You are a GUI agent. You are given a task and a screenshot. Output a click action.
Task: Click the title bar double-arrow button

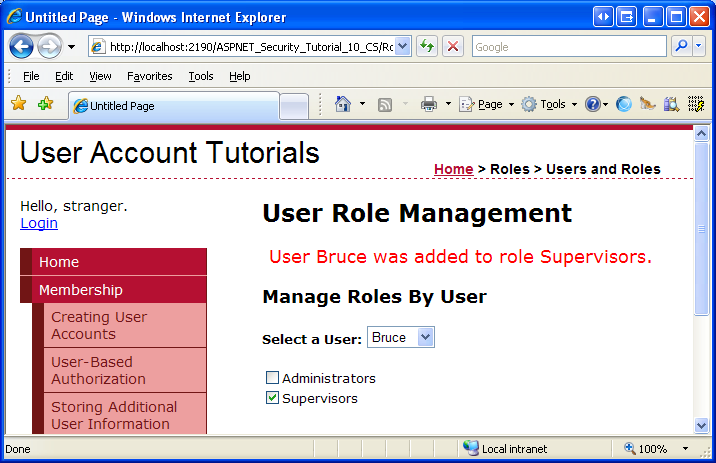[x=603, y=17]
